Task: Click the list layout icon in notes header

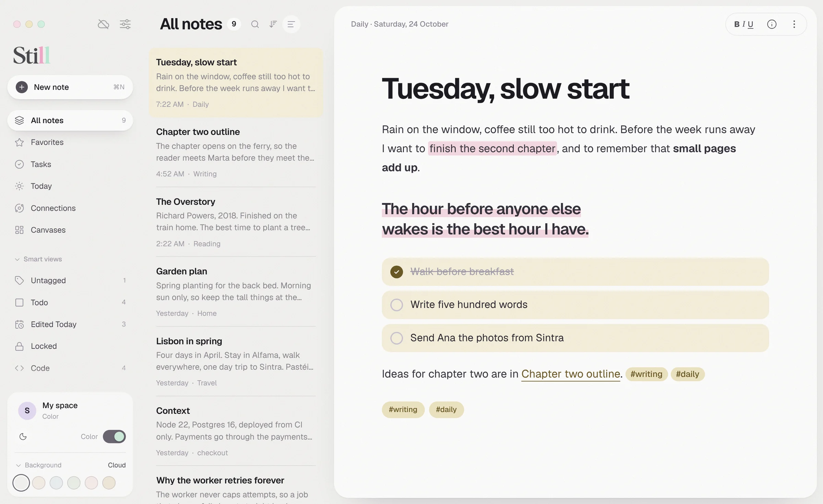Action: 291,24
